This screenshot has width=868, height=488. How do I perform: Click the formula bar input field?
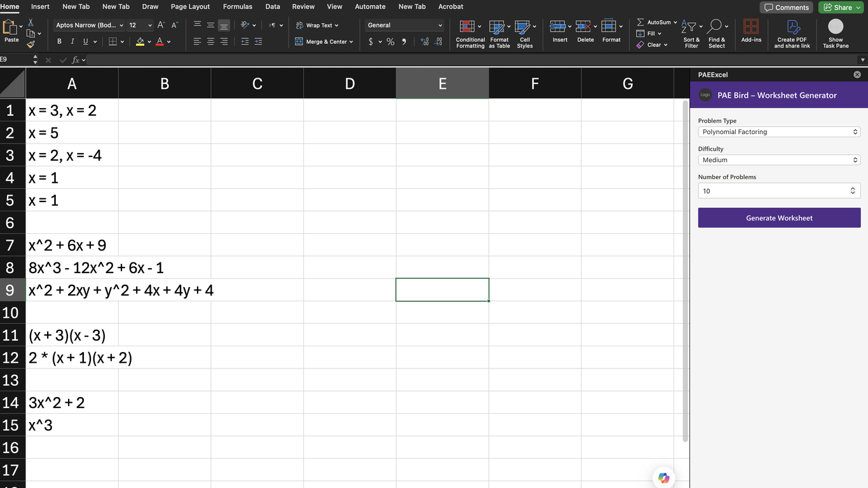point(471,60)
